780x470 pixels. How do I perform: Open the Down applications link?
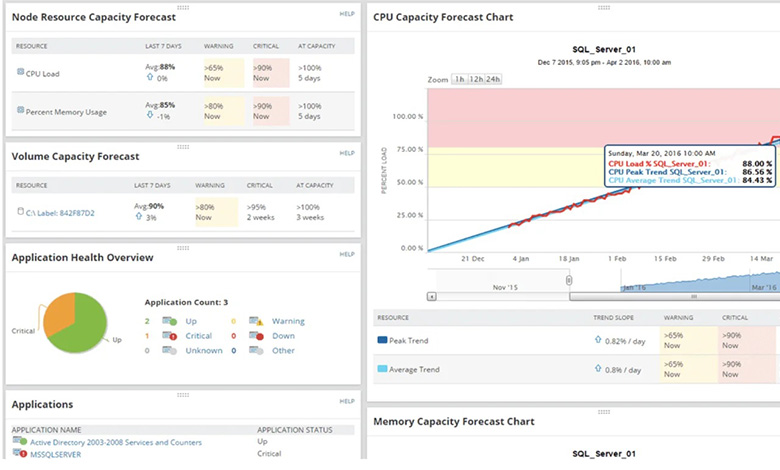[x=283, y=336]
